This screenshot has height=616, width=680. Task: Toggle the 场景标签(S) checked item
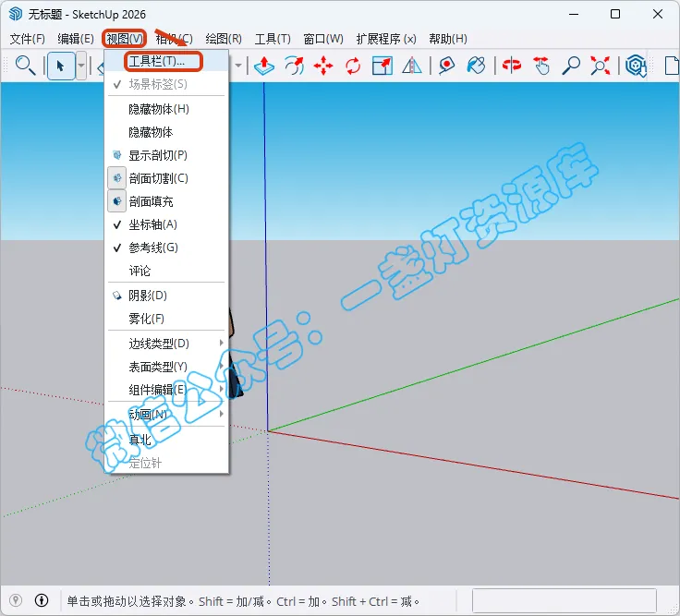(166, 84)
